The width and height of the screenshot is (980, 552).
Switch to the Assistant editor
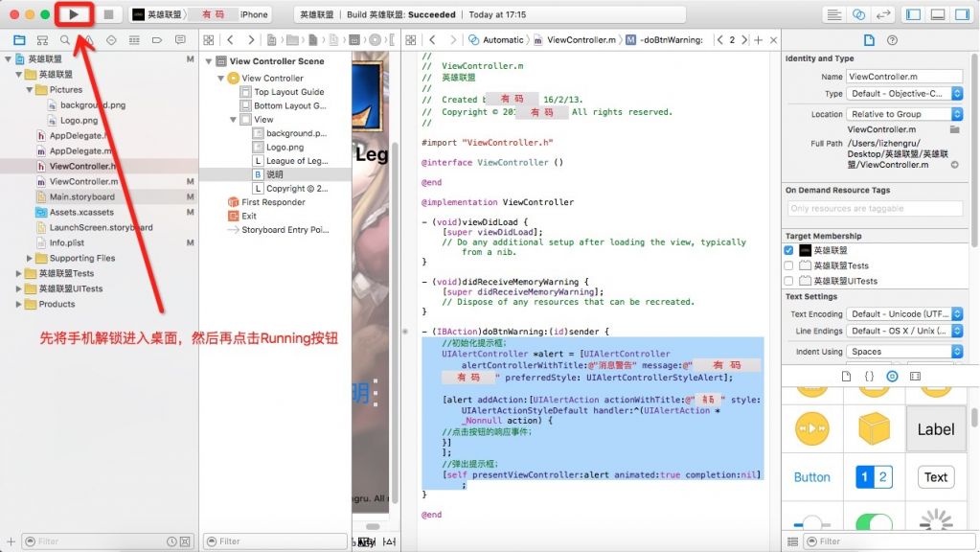858,14
